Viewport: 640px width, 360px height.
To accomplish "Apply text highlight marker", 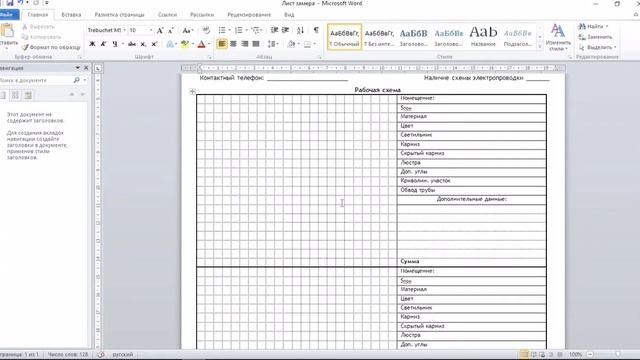I will pyautogui.click(x=185, y=44).
